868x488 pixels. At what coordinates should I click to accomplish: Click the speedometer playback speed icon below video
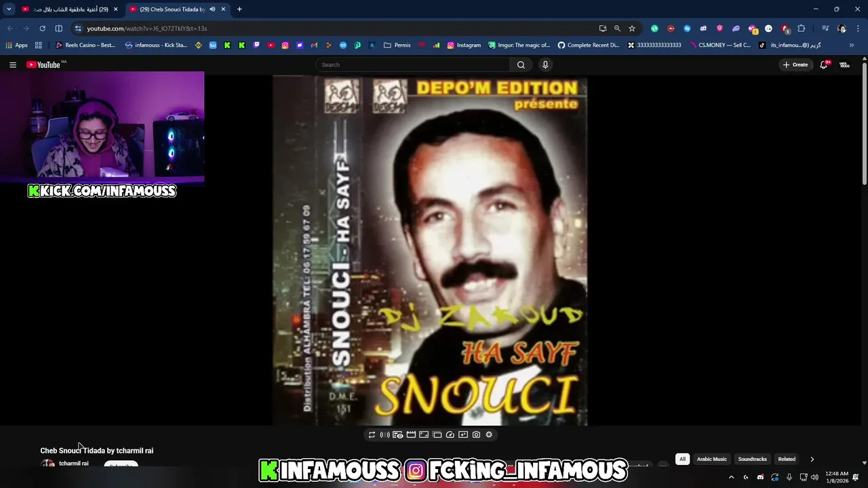(x=450, y=434)
